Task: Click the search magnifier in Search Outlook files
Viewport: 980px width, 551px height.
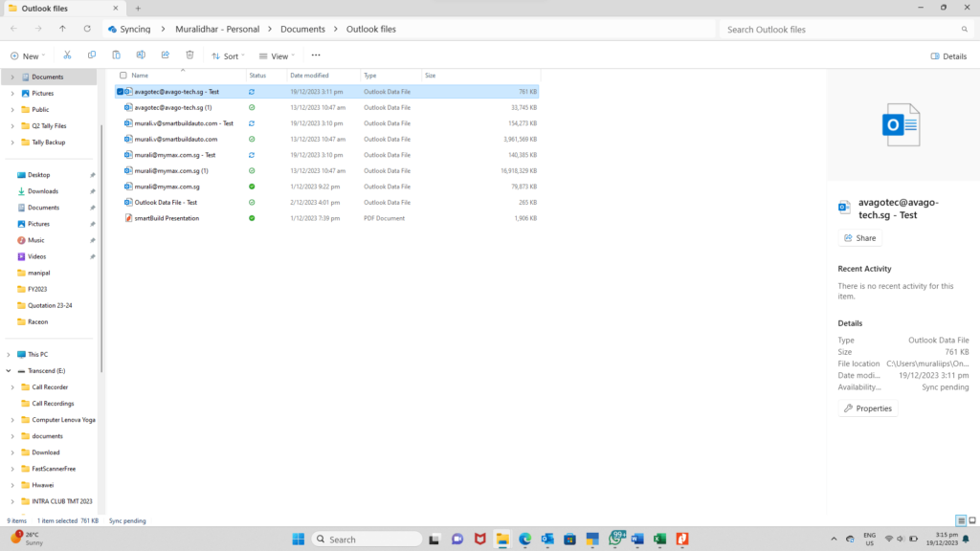Action: (964, 29)
